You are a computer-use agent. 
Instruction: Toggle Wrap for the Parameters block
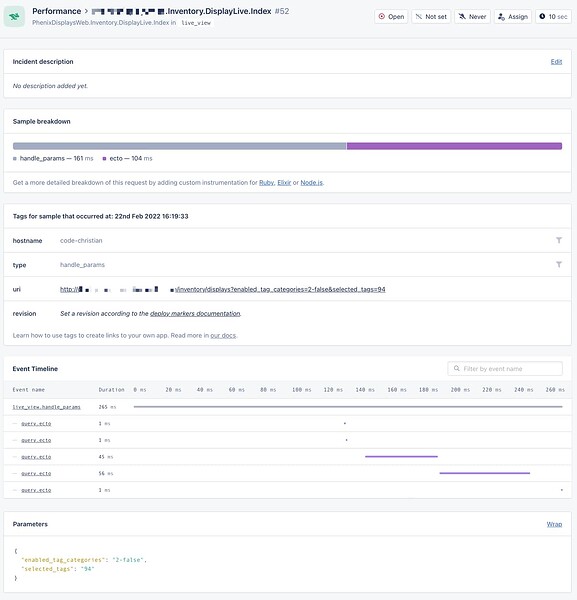[554, 524]
